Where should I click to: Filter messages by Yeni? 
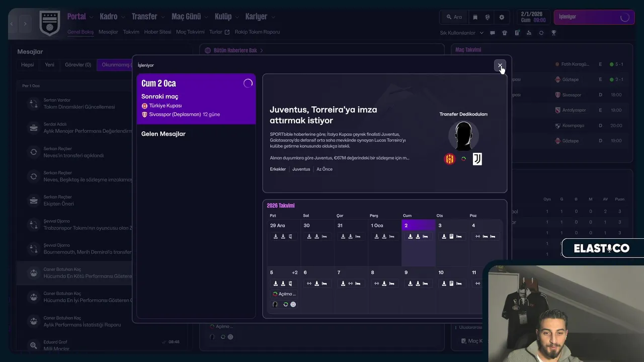pyautogui.click(x=49, y=65)
